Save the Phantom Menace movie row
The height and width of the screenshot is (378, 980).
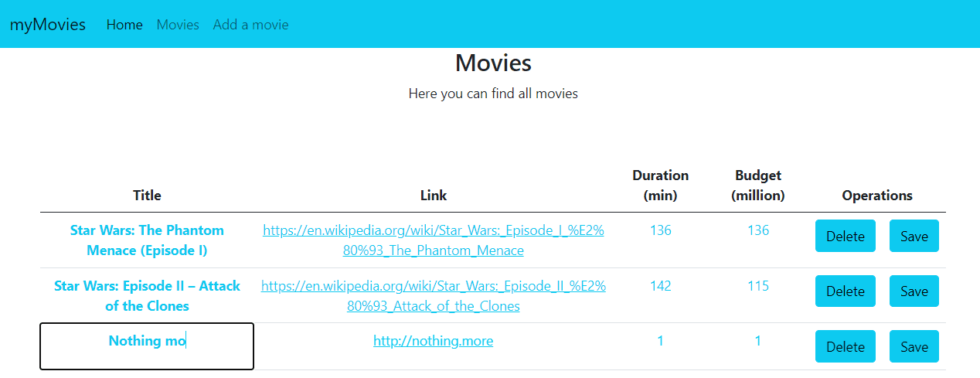[x=914, y=237]
